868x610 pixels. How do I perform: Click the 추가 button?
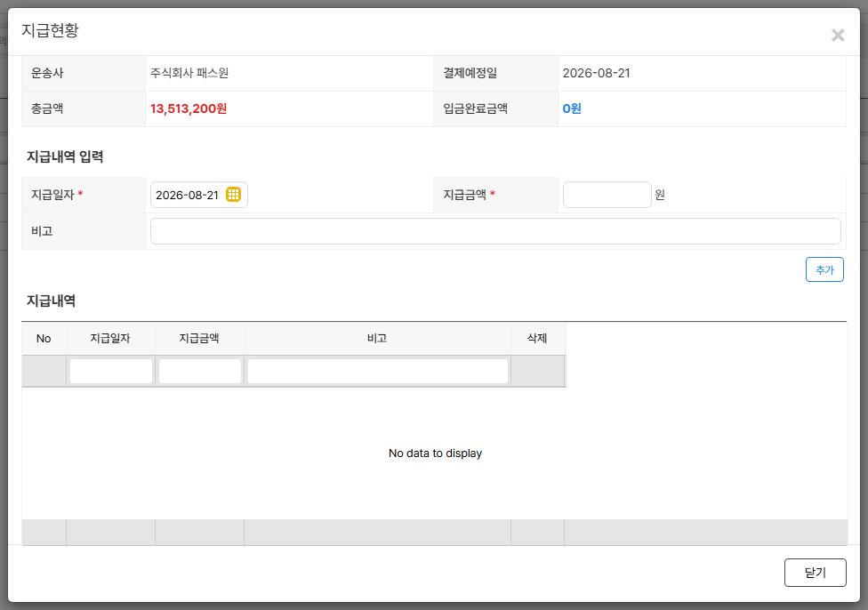point(824,269)
